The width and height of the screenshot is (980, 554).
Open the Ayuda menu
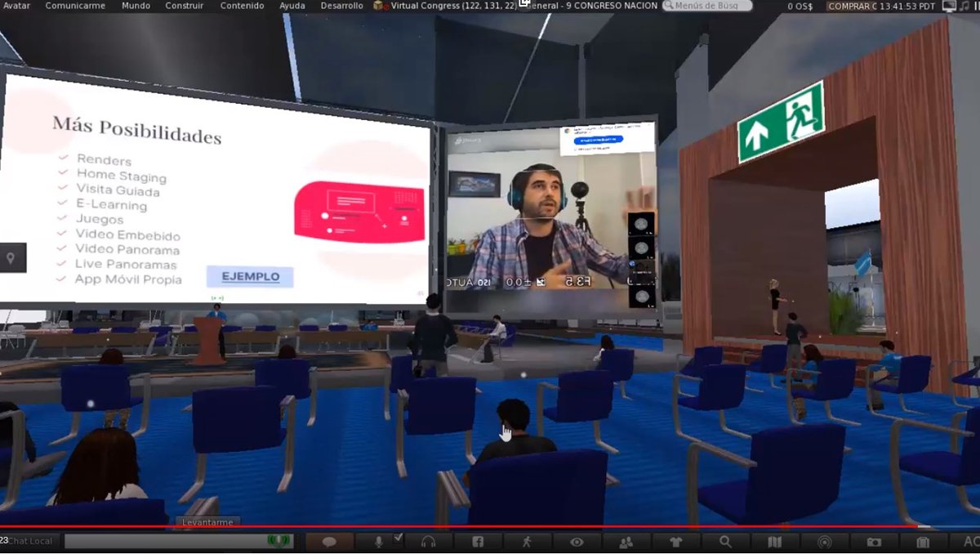pos(292,6)
